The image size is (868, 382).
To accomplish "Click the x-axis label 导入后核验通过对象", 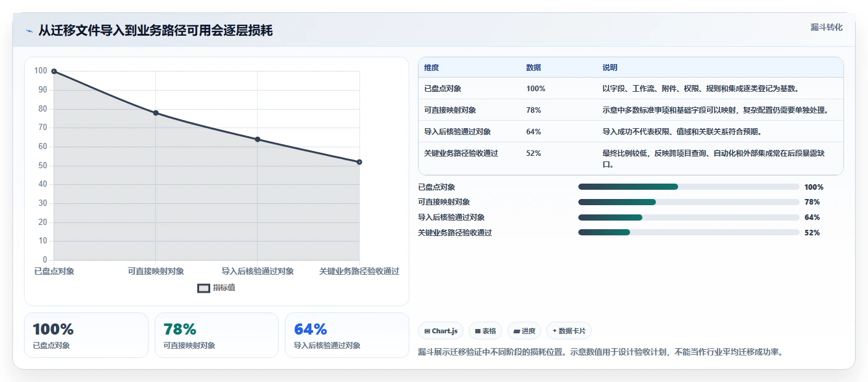I will (258, 271).
